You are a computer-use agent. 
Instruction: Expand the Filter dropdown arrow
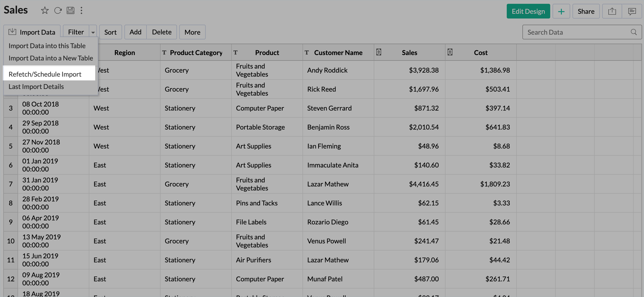(x=93, y=32)
